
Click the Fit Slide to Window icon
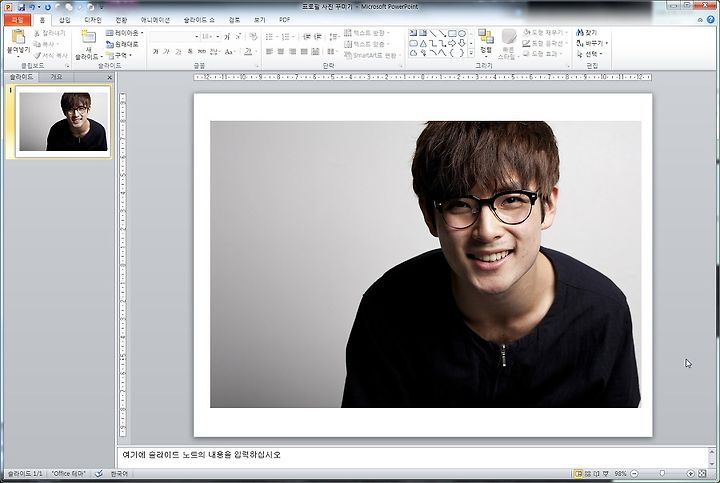(703, 473)
